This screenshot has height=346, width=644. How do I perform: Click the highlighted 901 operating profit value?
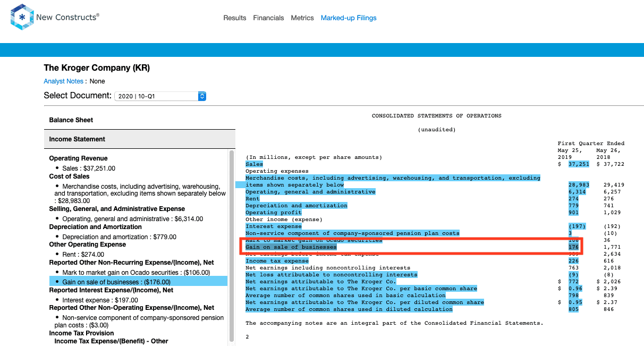(573, 213)
